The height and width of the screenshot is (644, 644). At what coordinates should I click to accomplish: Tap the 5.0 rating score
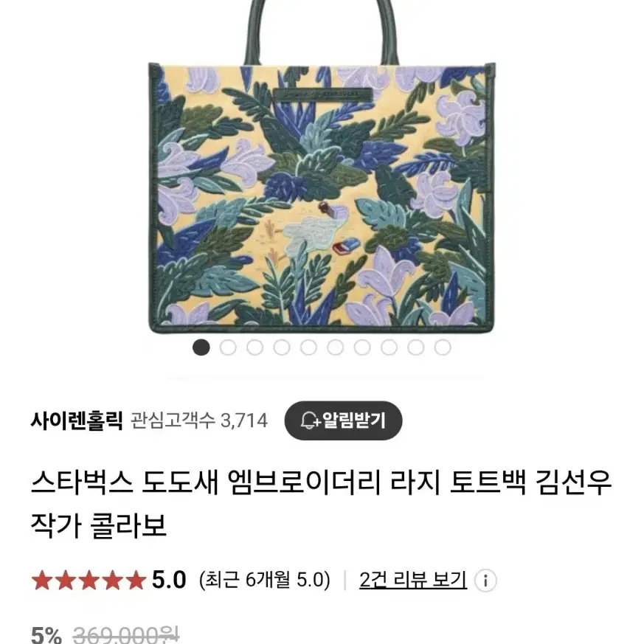(x=169, y=580)
